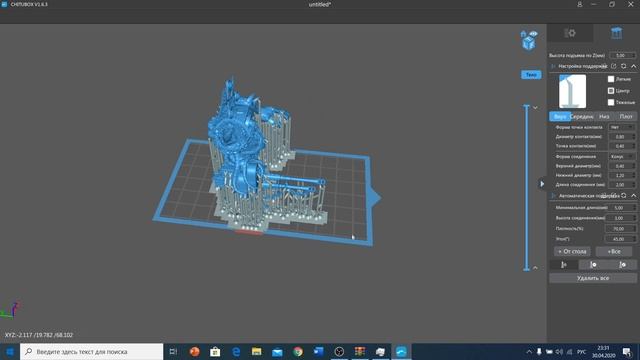Click the vertical layer slider bar
This screenshot has height=360, width=640.
pos(527,188)
